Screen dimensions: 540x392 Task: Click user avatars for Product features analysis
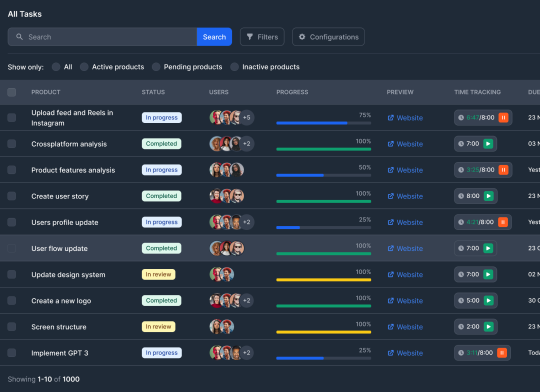click(x=227, y=170)
